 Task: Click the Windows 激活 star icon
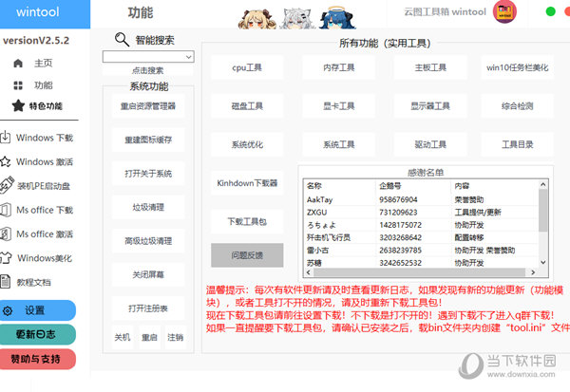(5, 161)
